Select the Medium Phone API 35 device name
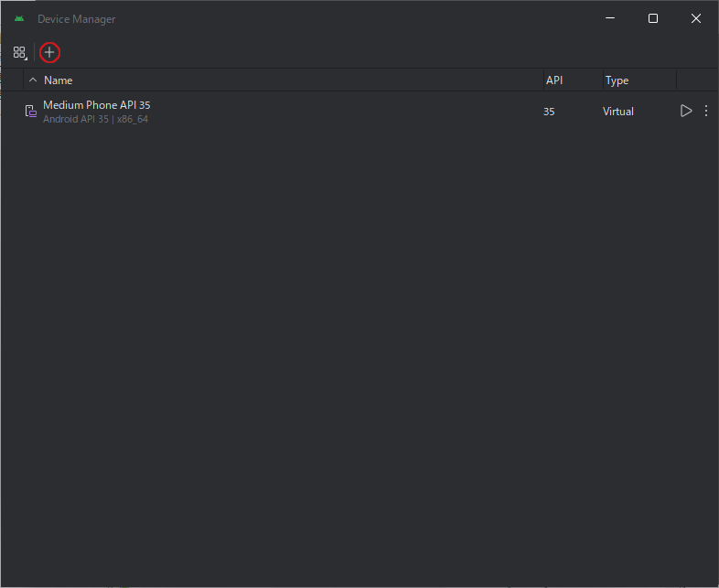The height and width of the screenshot is (588, 719). [x=97, y=105]
